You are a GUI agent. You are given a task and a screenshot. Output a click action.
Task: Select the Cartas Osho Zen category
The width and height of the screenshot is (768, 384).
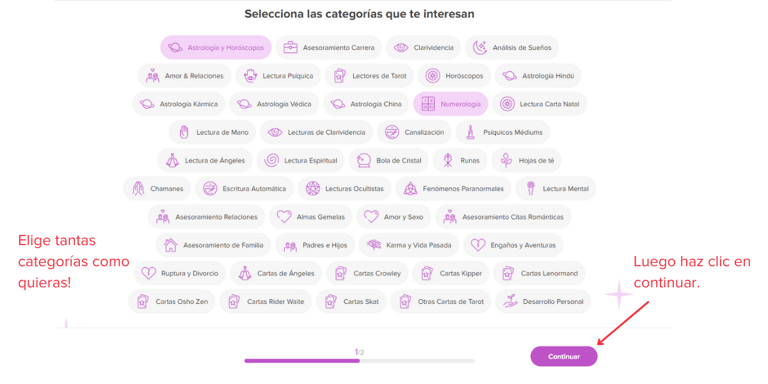click(x=171, y=301)
